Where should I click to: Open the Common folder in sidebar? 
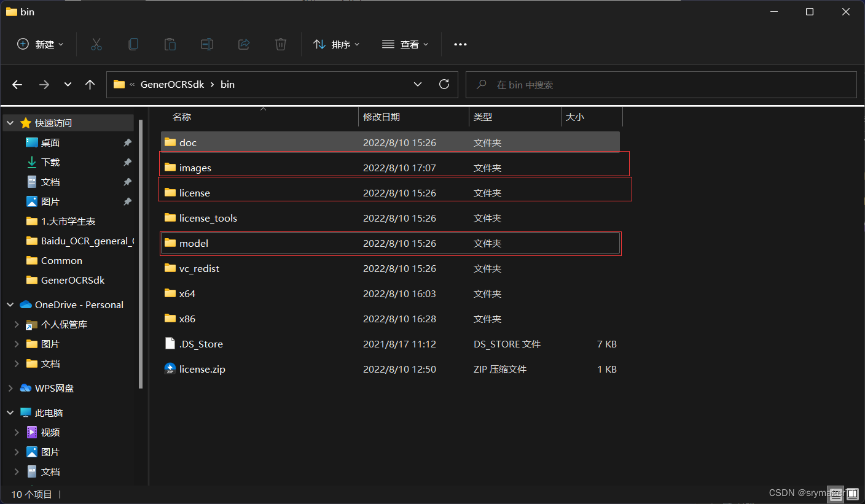tap(61, 261)
